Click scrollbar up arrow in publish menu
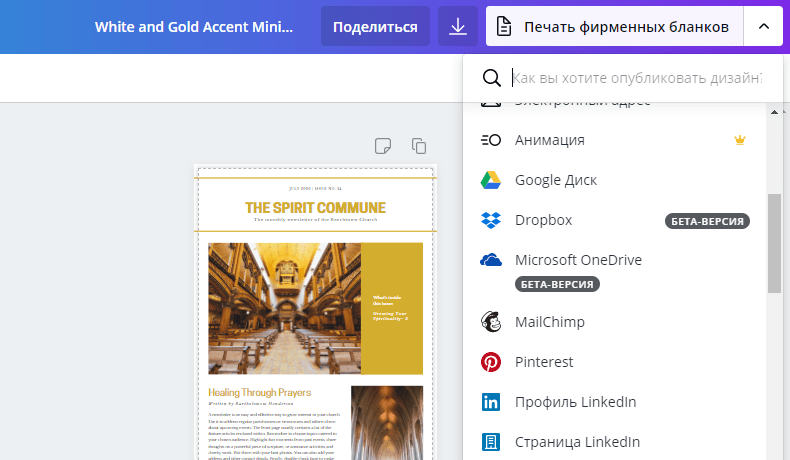The image size is (790, 460). tap(774, 112)
